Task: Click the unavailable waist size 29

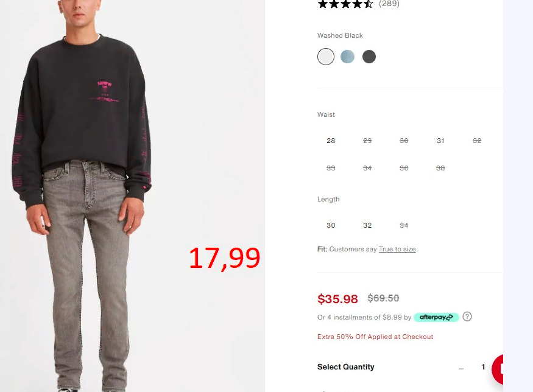Action: click(367, 141)
